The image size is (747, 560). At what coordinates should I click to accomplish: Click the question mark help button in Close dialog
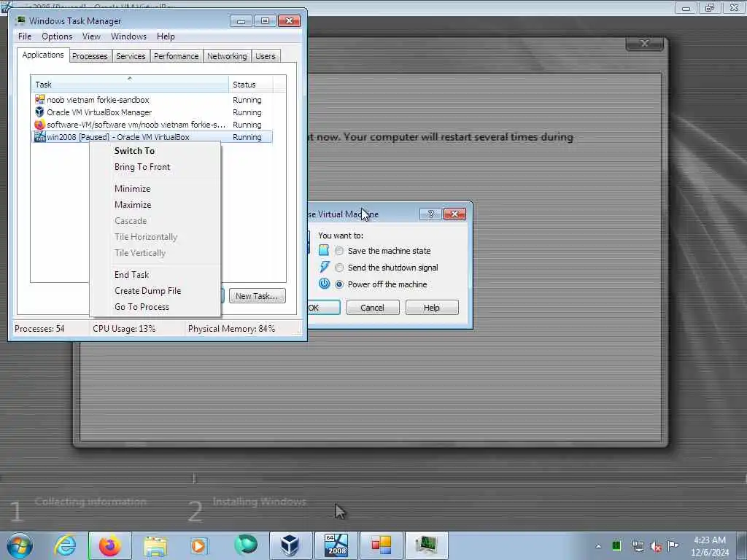click(430, 214)
